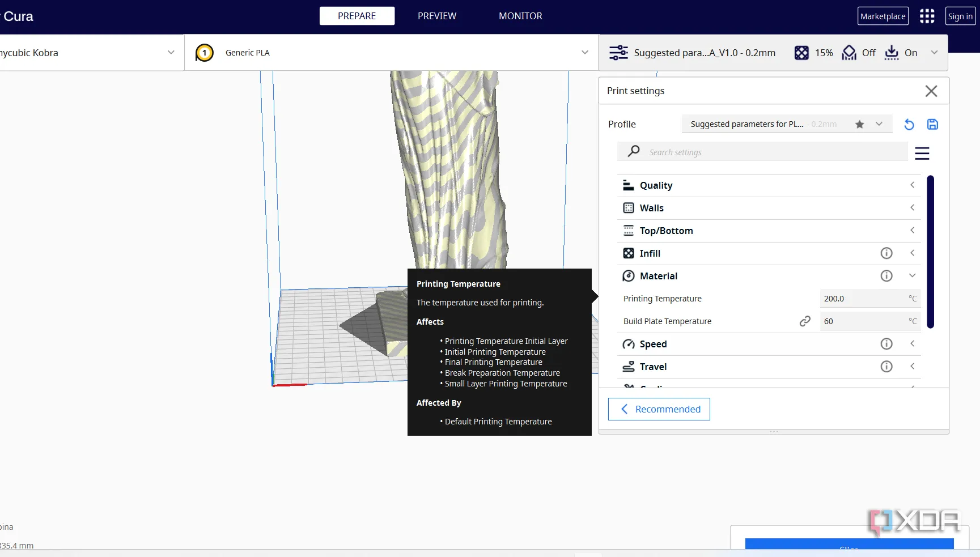Viewport: 980px width, 557px height.
Task: Click the Top/Bottom category icon
Action: (629, 231)
